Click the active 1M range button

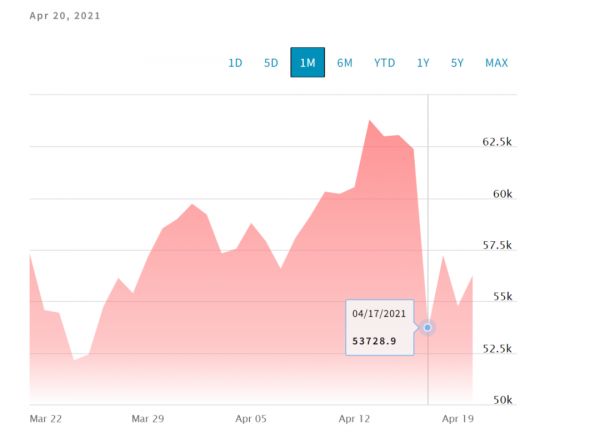click(x=308, y=63)
